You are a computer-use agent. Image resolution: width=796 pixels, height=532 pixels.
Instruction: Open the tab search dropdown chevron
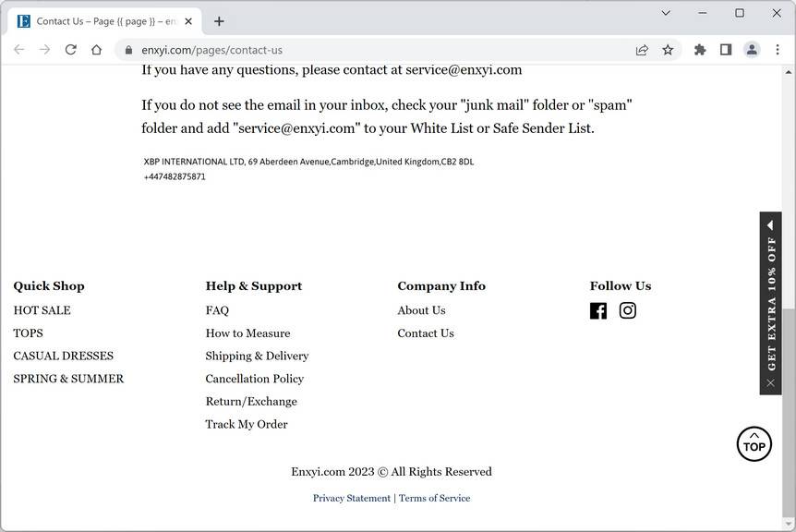tap(666, 13)
